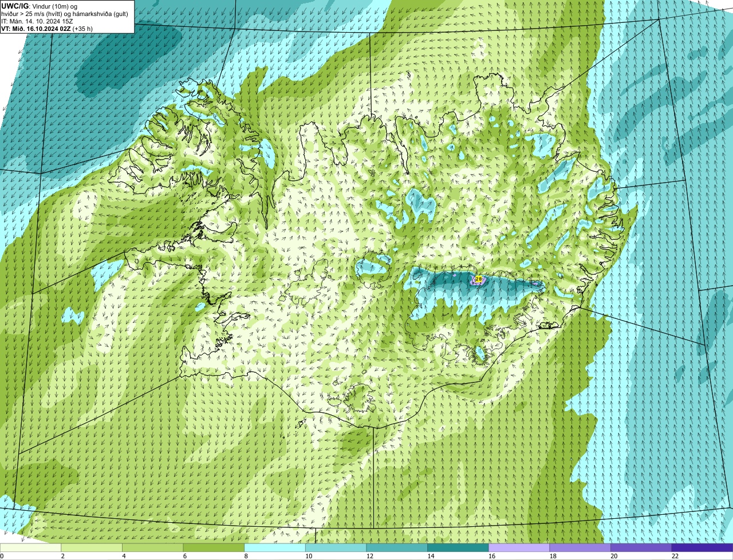Image resolution: width=733 pixels, height=560 pixels.
Task: Click the 12–14 m/s teal legend swatch
Action: (x=397, y=547)
